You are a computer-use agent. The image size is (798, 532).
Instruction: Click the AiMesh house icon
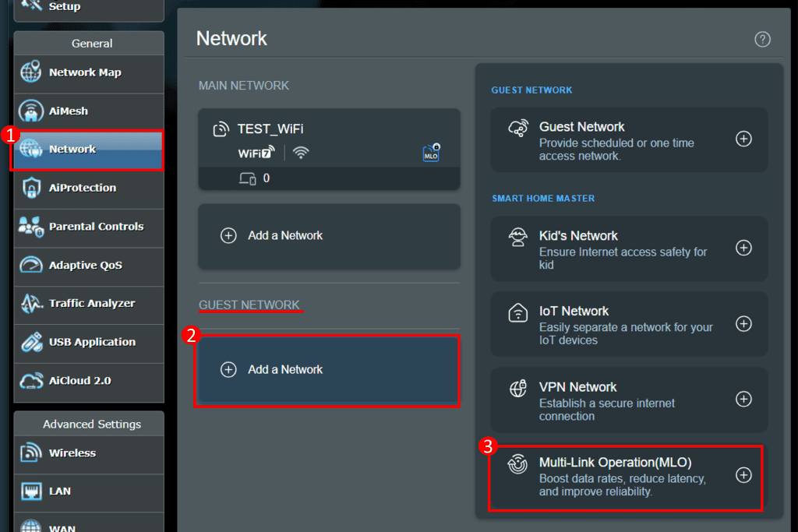tap(31, 111)
